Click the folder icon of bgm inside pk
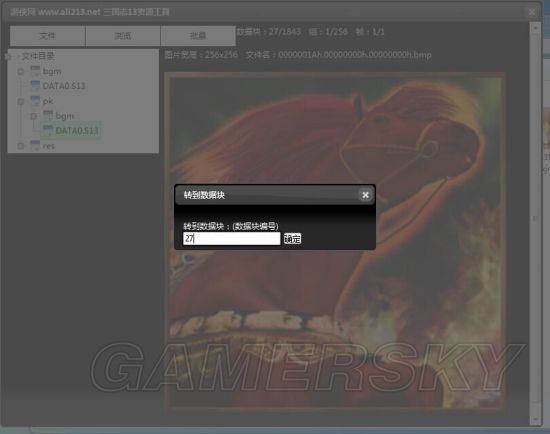 point(48,116)
